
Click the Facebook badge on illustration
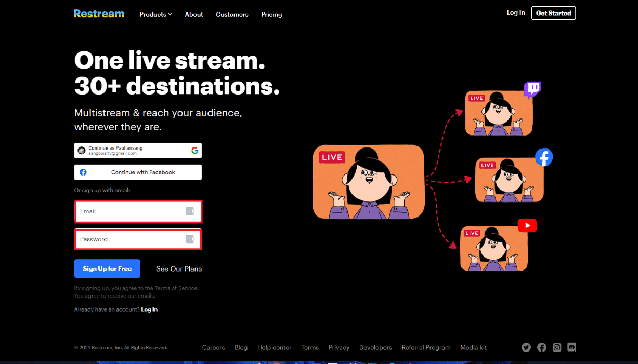tap(544, 157)
